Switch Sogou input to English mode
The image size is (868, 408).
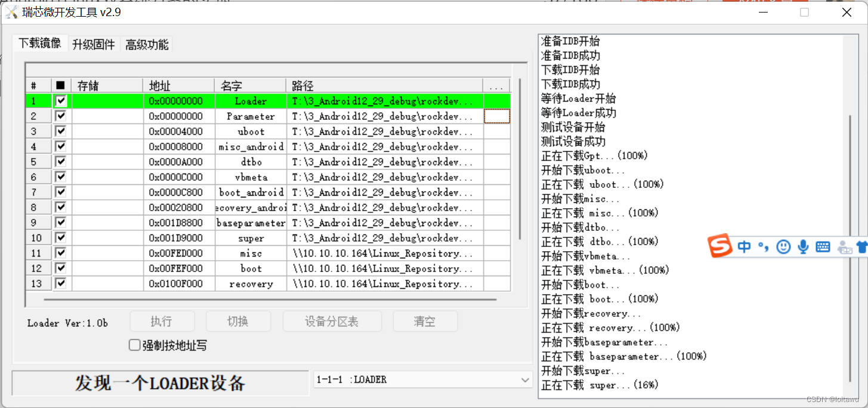click(744, 246)
